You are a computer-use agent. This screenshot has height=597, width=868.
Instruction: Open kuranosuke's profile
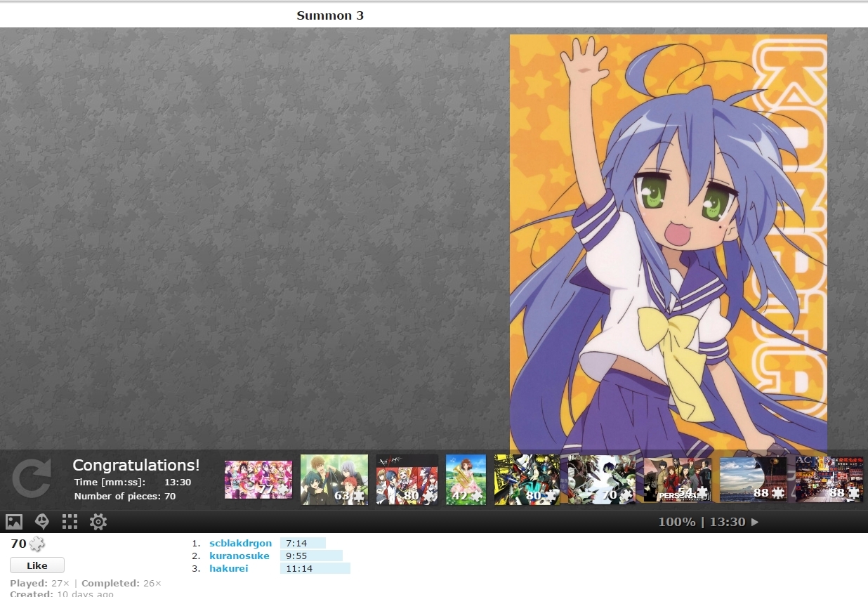point(239,556)
